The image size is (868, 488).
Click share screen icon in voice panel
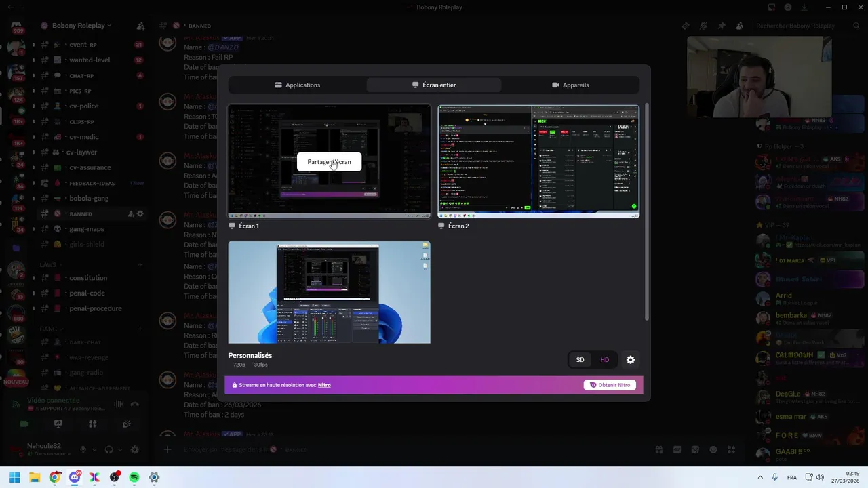pos(58,424)
